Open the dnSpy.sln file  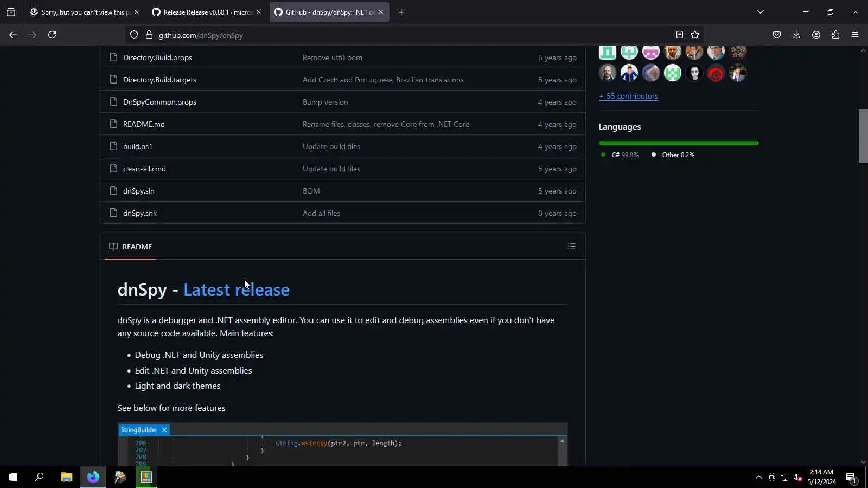click(x=139, y=191)
